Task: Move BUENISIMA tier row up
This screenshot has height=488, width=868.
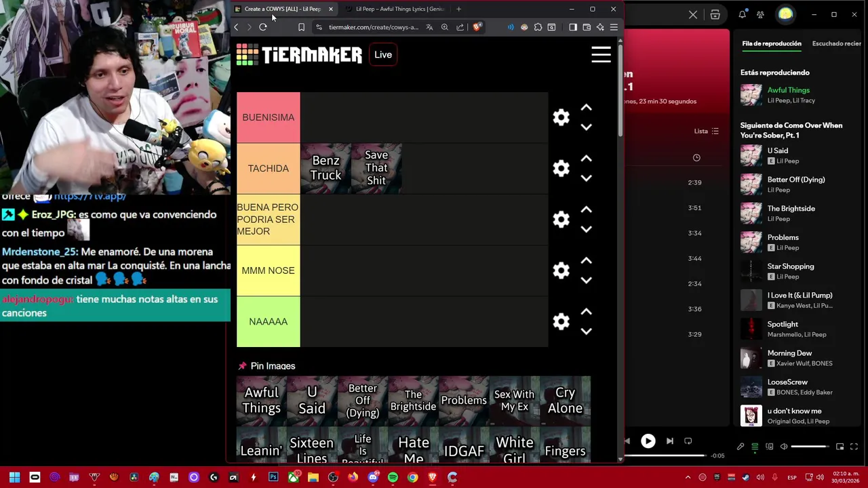Action: pyautogui.click(x=587, y=108)
